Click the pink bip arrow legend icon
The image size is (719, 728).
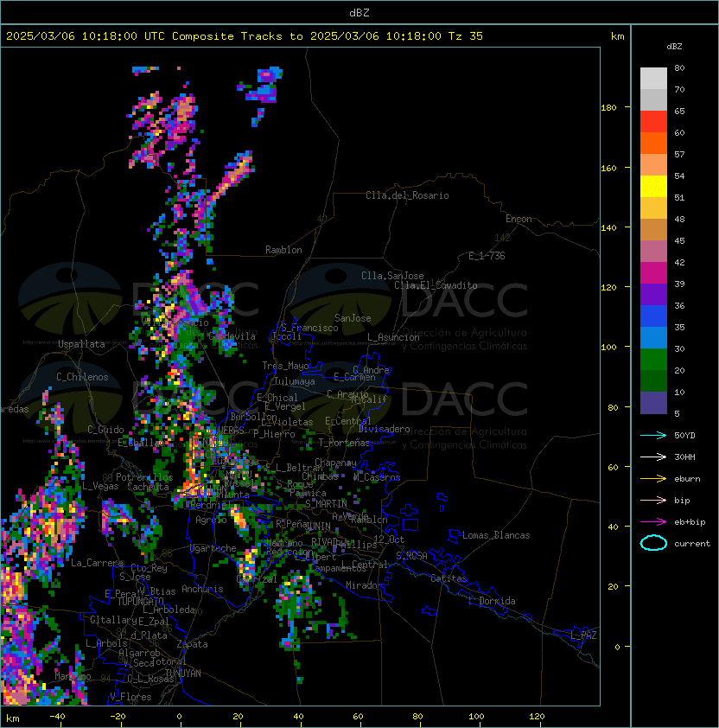653,500
